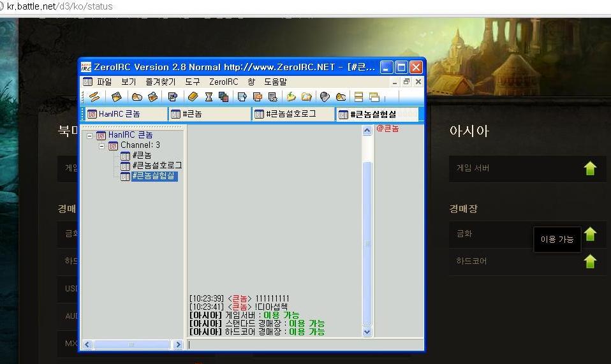This screenshot has width=611, height=364.
Task: Open the 도구 menu
Action: (x=193, y=82)
